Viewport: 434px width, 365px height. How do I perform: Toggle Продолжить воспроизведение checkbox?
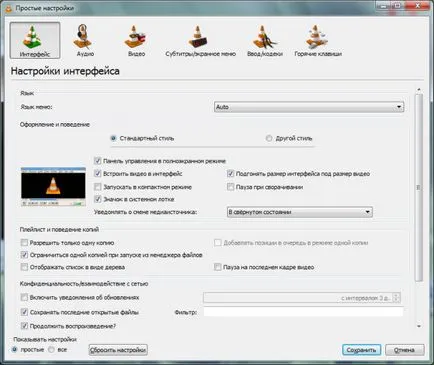(x=24, y=326)
